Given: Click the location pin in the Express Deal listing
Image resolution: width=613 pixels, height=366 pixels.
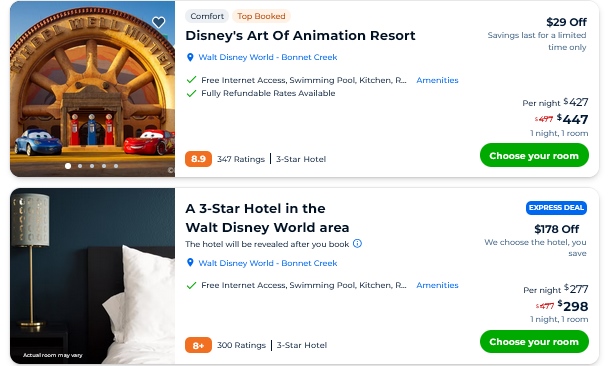Looking at the screenshot, I should pos(190,263).
